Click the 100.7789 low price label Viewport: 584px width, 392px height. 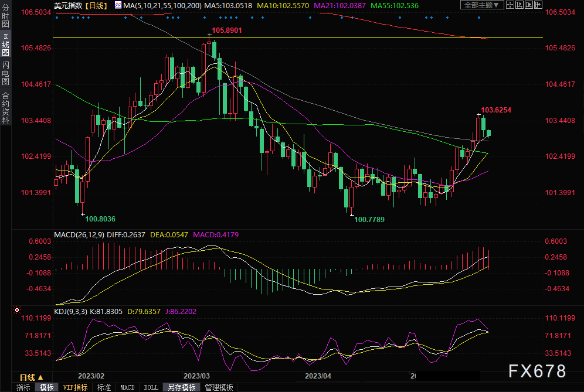pyautogui.click(x=369, y=220)
